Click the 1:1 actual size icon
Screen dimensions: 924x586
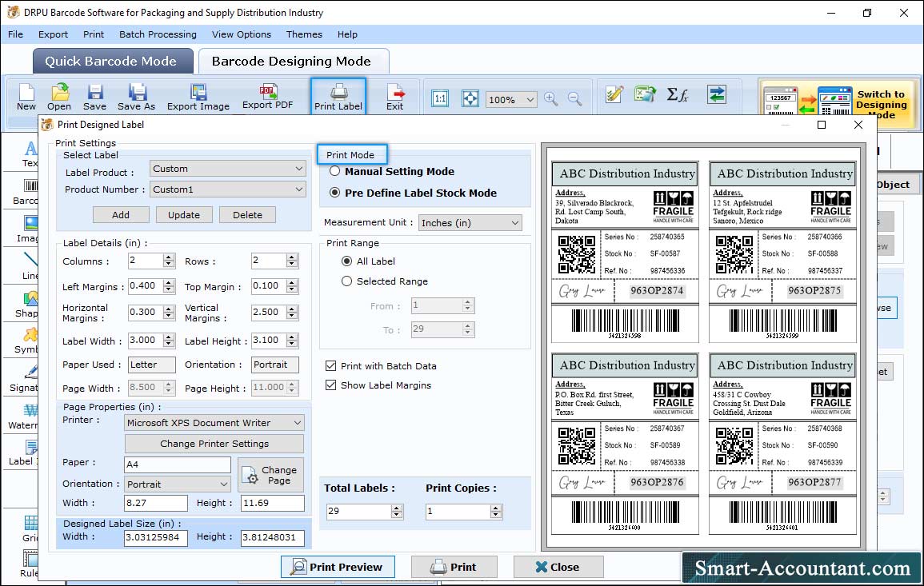pyautogui.click(x=440, y=98)
